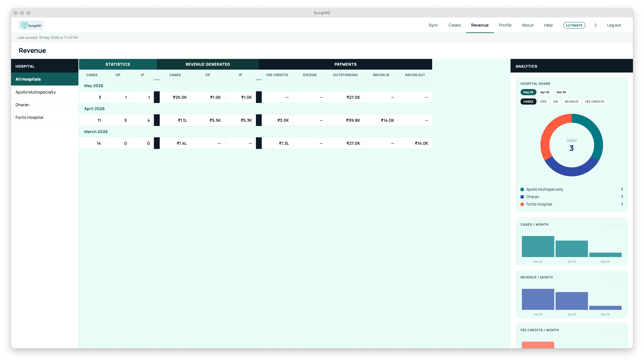Select OPS metric chip
The height and width of the screenshot is (362, 644).
click(543, 102)
